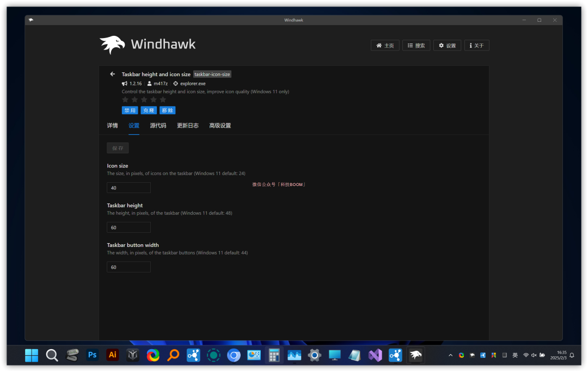Open the gear Settings app on taskbar
This screenshot has height=372, width=588.
coord(315,355)
